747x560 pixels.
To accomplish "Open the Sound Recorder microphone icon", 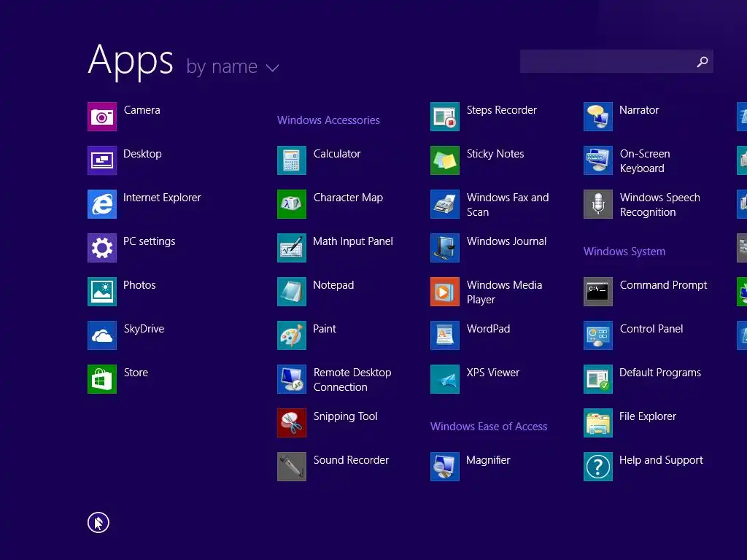I will 292,467.
